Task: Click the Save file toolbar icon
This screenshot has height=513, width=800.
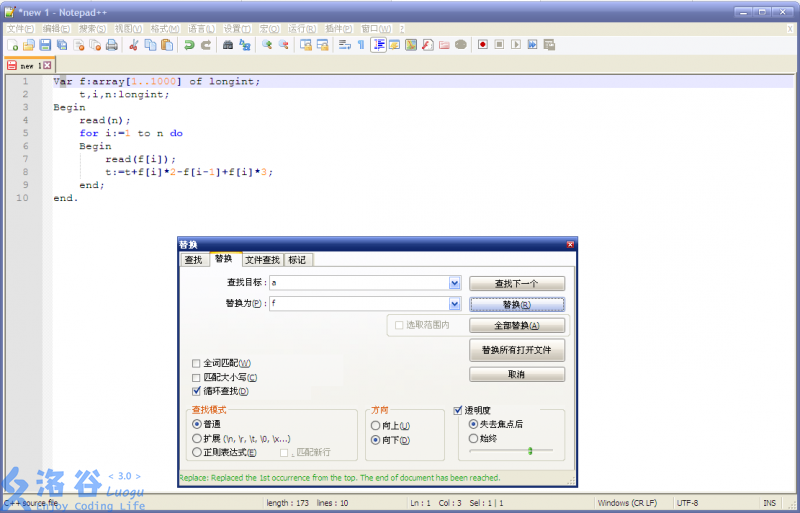Action: point(45,45)
